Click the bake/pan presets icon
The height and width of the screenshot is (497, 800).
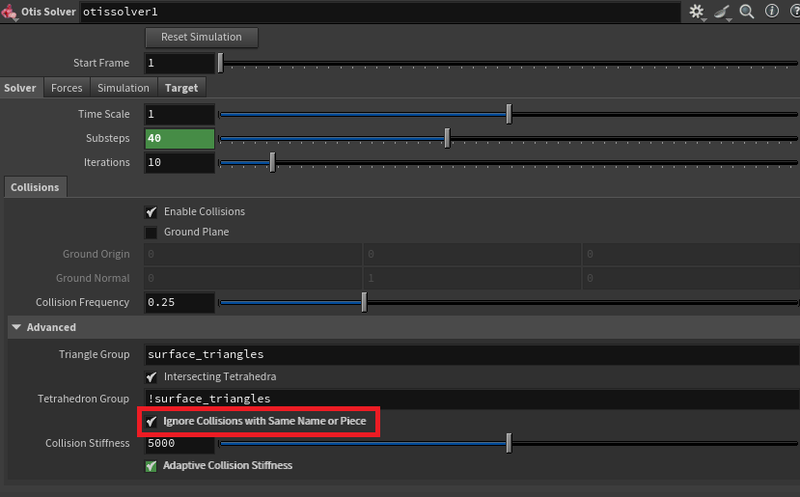pyautogui.click(x=723, y=12)
